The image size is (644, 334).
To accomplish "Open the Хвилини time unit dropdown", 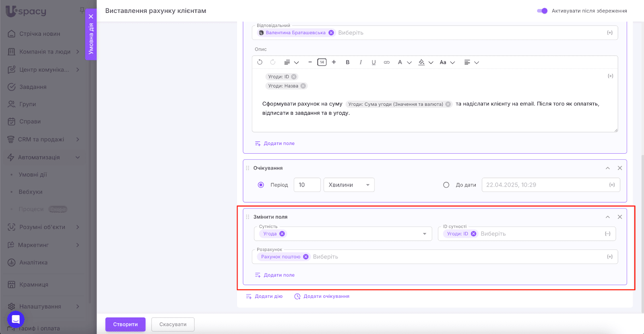I will pos(349,185).
